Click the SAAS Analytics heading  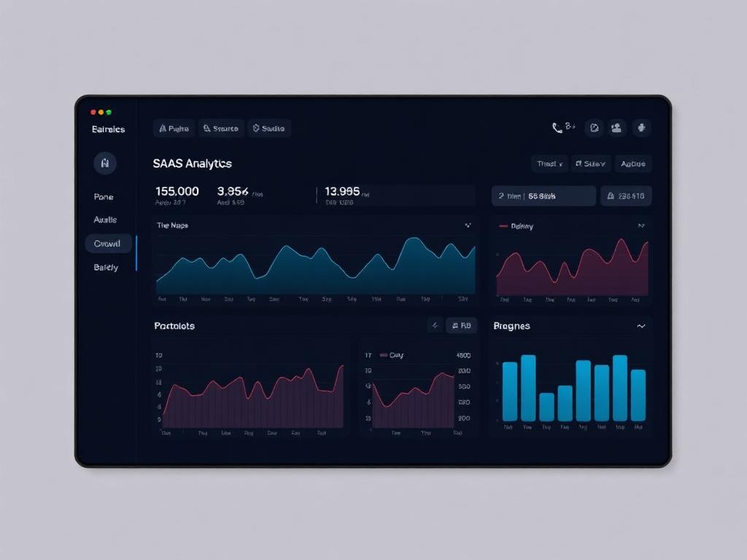[x=193, y=163]
